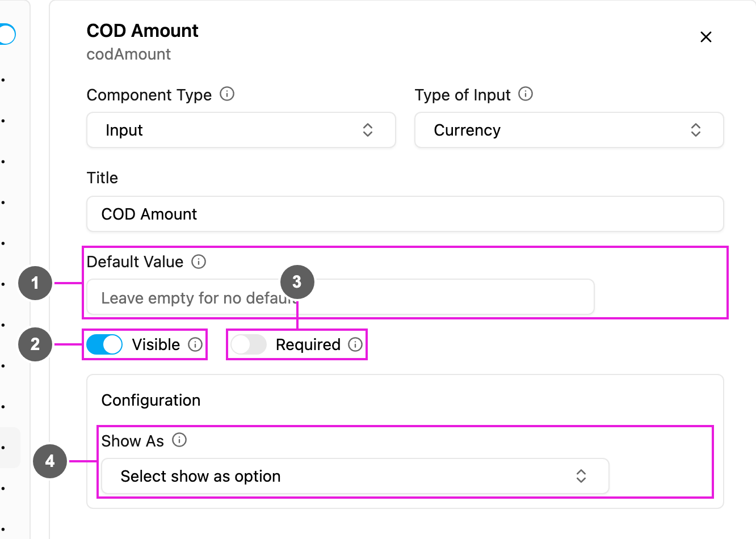Click numbered annotation marker 4

tap(50, 461)
